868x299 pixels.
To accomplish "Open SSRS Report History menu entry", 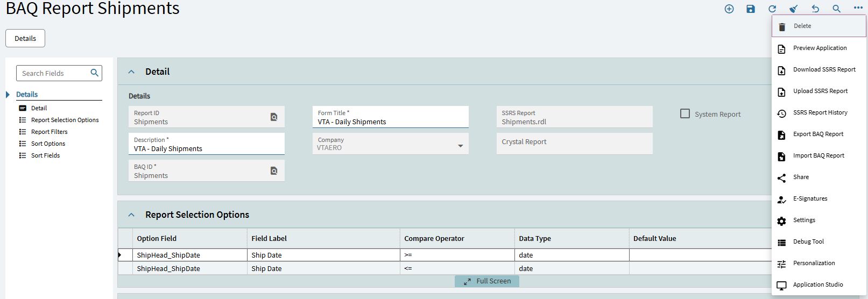I will (819, 112).
